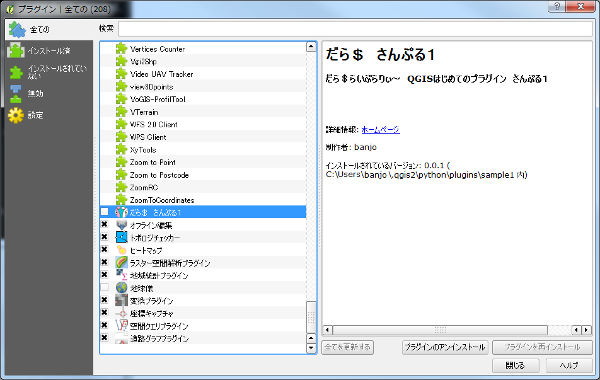This screenshot has width=600, height=380.
Task: Click the details pane scroll right arrow
Action: pyautogui.click(x=587, y=329)
